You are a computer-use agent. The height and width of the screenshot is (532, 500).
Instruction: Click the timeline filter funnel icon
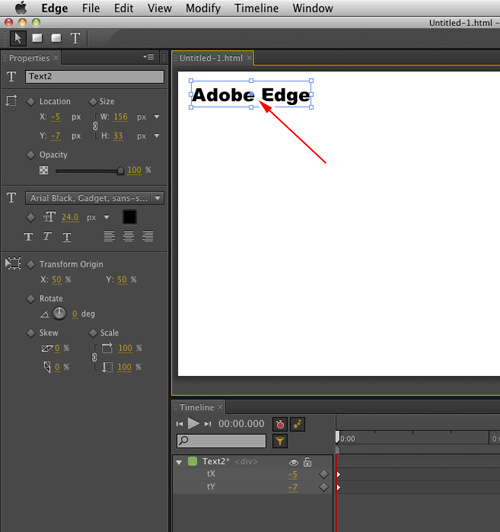coord(280,441)
